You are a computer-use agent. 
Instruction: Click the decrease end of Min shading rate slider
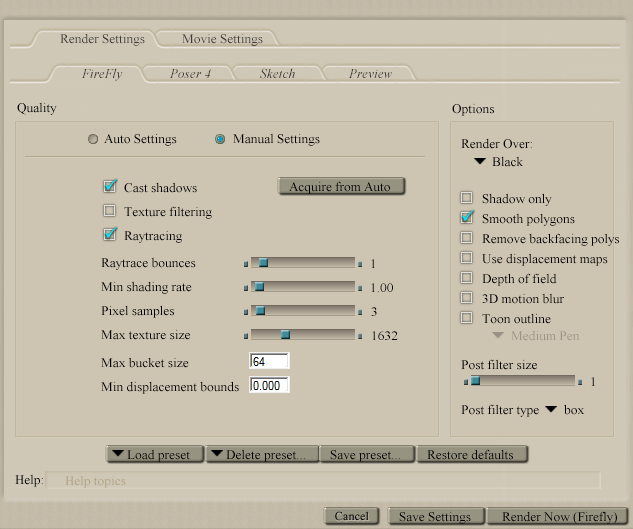coord(246,288)
